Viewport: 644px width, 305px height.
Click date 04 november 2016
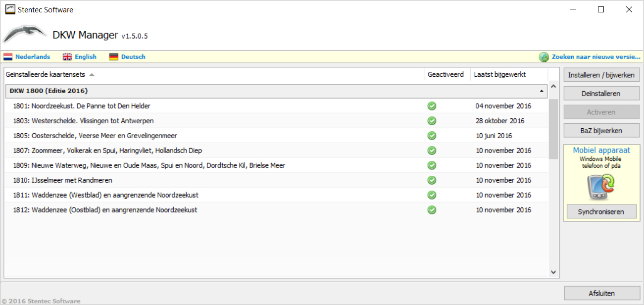point(503,106)
